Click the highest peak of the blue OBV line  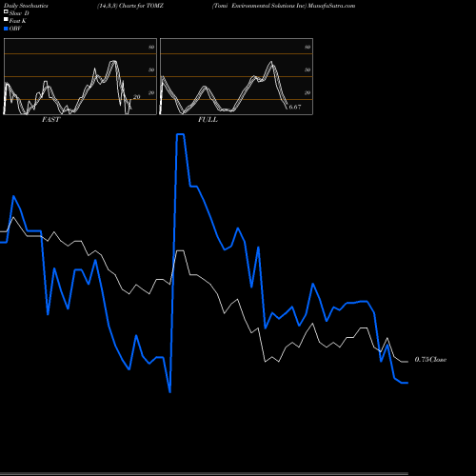coord(180,134)
